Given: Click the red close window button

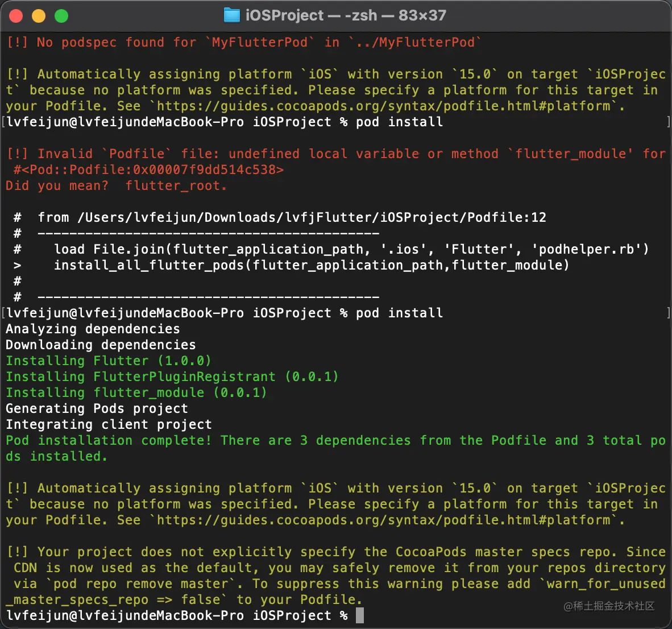Looking at the screenshot, I should (x=16, y=16).
